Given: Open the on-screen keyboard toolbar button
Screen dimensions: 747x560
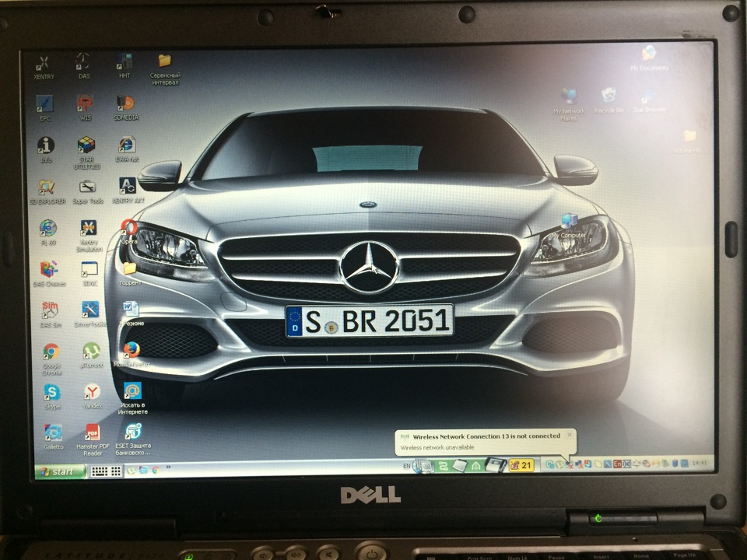Looking at the screenshot, I should coord(106,471).
